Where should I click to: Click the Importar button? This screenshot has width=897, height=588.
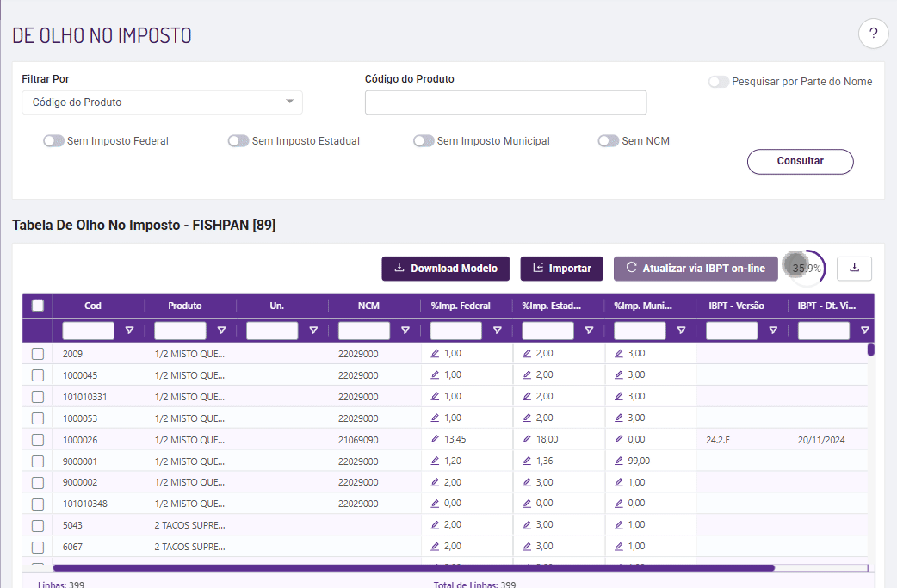561,269
